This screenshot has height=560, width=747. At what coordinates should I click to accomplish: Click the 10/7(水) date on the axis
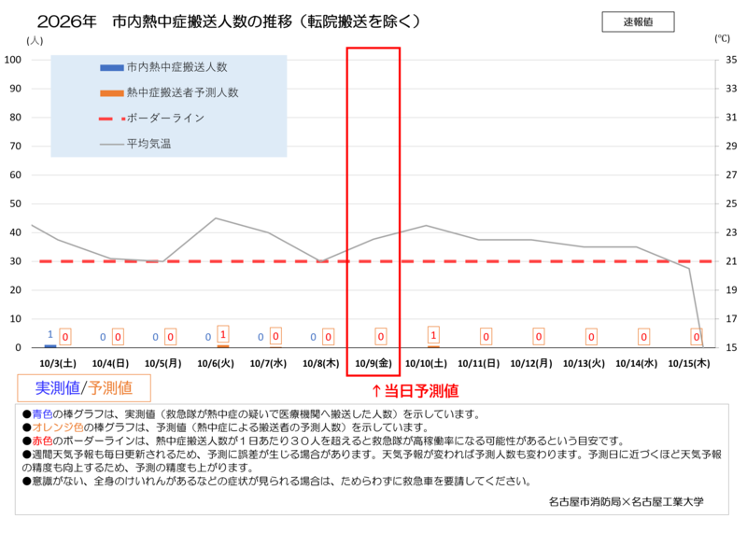[x=268, y=363]
